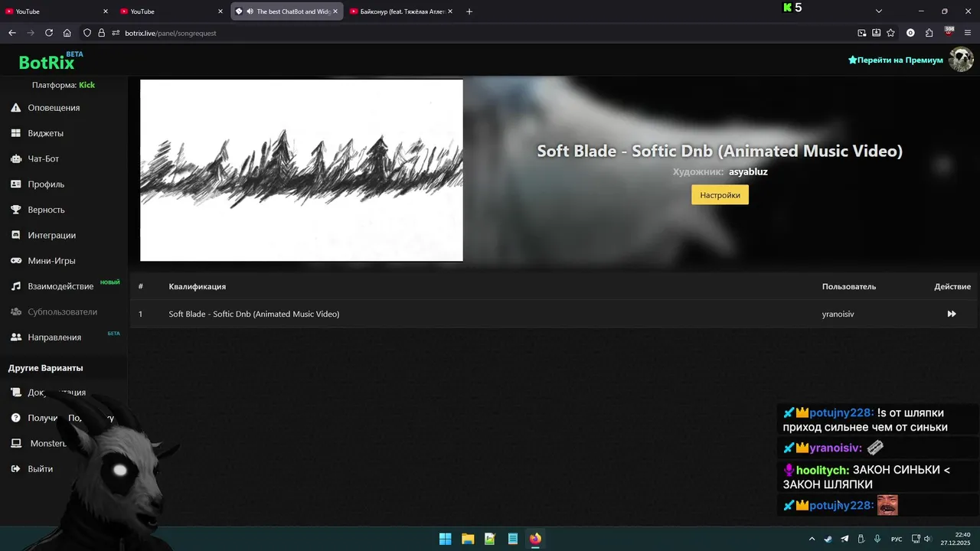Click the Telegram tray icon
Viewport: 980px width, 551px height.
(x=844, y=539)
